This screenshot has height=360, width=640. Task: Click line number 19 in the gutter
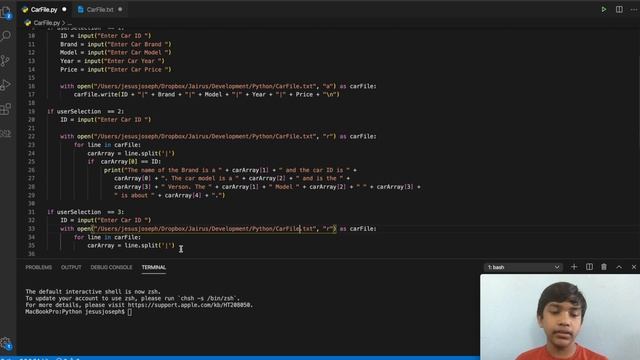[31, 111]
